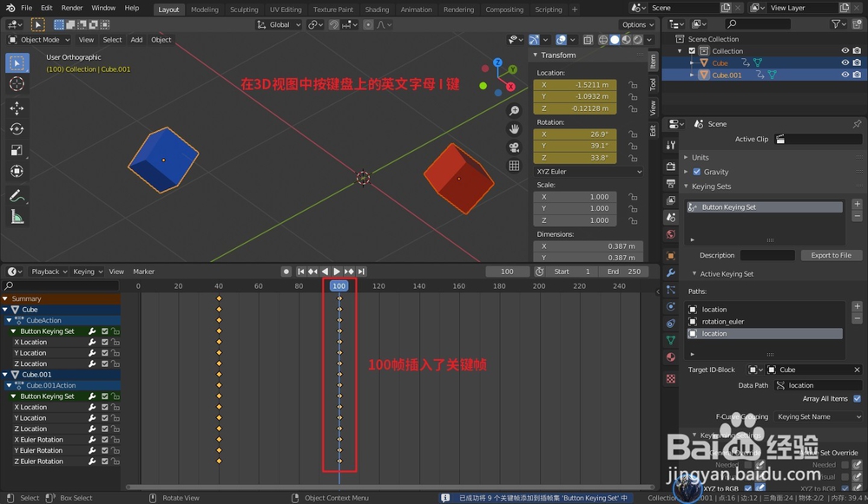Click the zoom viewport magnifier icon
Screen dimensions: 868x504
514,111
